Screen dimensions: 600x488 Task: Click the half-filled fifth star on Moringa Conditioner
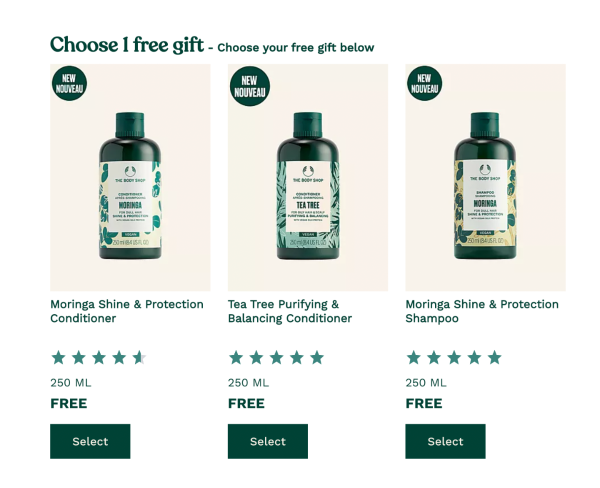tap(139, 358)
